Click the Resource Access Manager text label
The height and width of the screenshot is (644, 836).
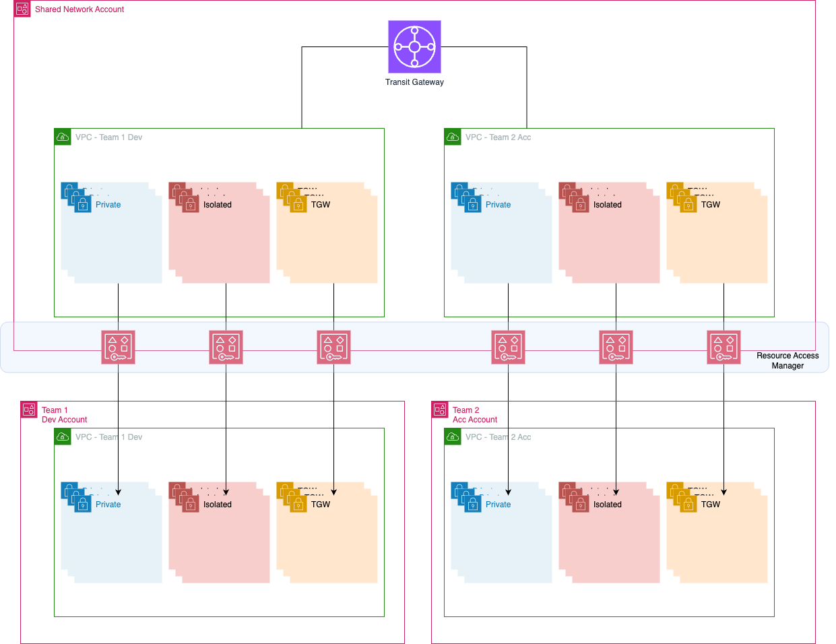[x=787, y=360]
